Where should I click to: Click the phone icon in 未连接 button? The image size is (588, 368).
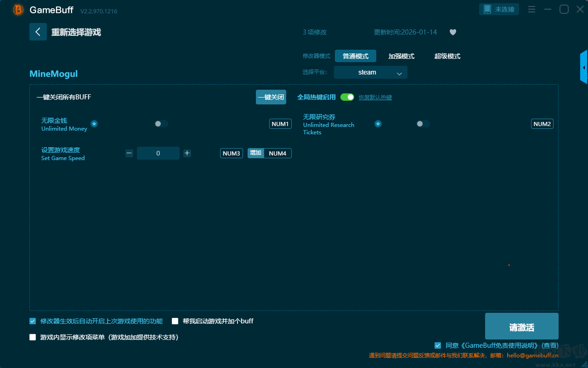point(487,9)
